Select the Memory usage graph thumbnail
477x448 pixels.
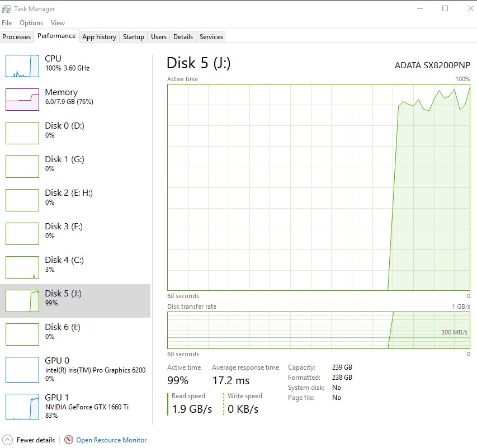click(x=22, y=99)
